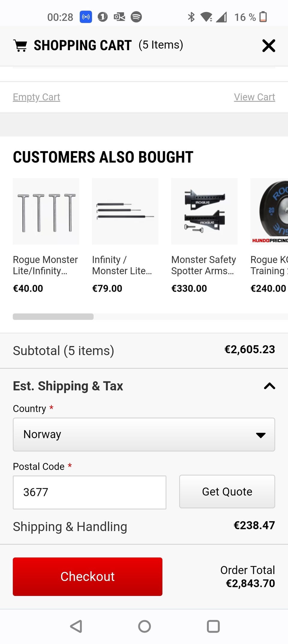Collapse the Est. Shipping & Tax section
Screen dimensions: 288x644
[269, 386]
